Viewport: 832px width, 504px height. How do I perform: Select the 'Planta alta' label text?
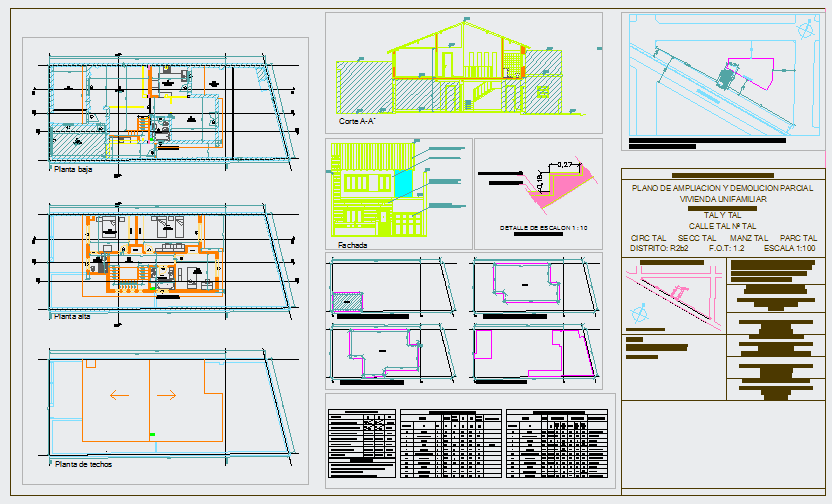coord(73,316)
